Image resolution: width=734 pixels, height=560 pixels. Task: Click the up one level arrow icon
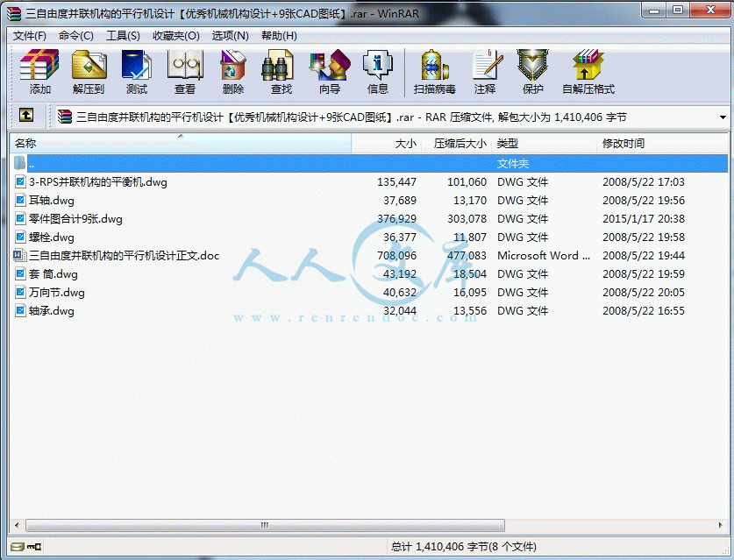tap(26, 115)
